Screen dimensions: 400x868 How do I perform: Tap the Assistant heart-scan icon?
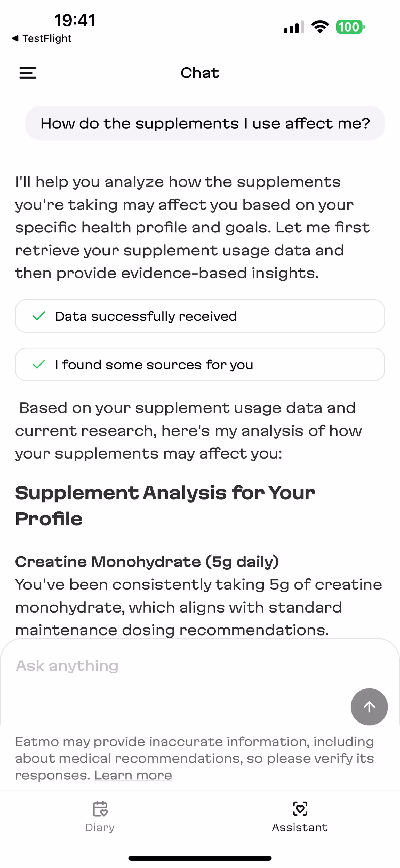coord(300,809)
